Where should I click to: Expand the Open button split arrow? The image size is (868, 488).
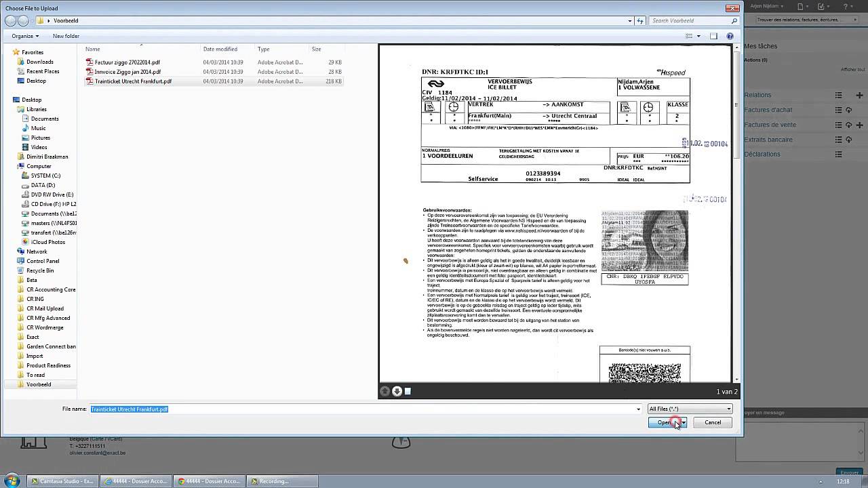(684, 422)
